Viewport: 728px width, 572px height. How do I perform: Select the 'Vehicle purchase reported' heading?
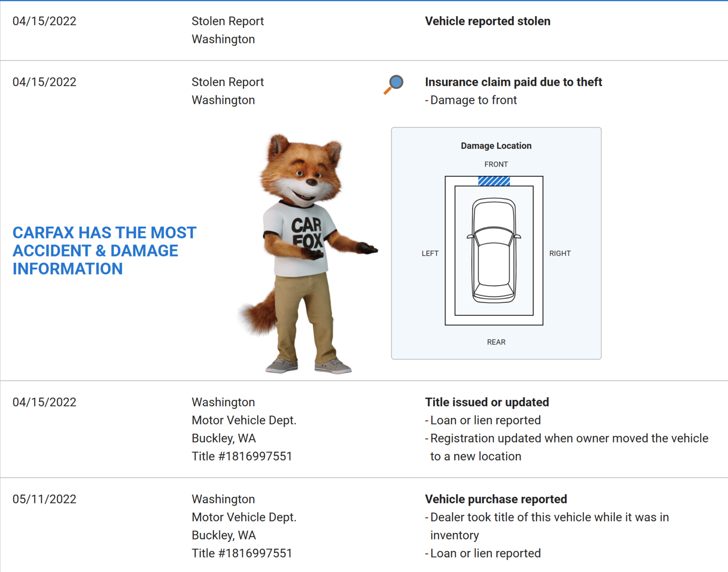(496, 499)
